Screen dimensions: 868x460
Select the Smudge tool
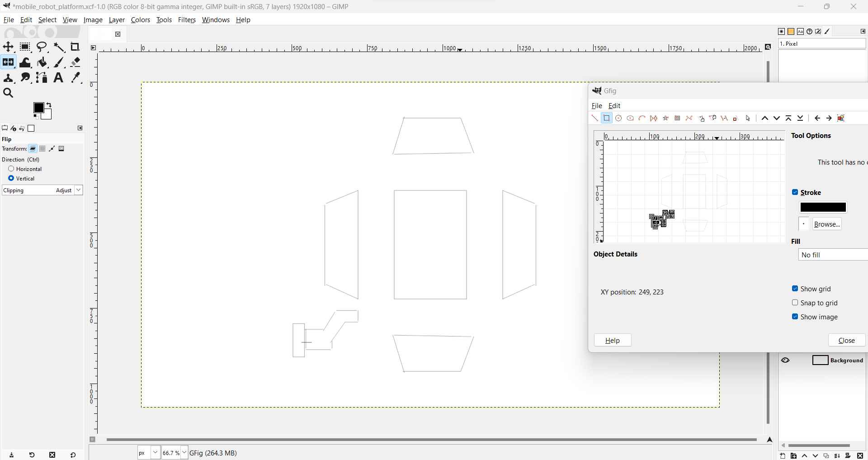25,78
